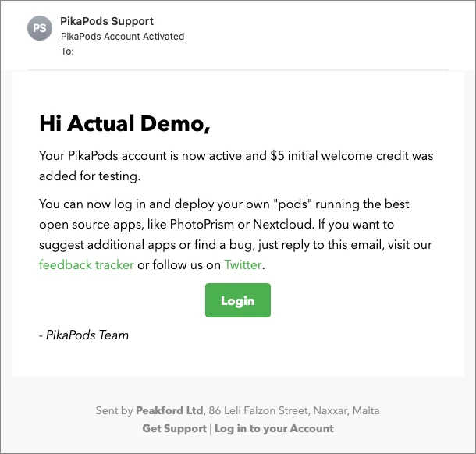Screen dimensions: 476x454
Task: Click the green Login button
Action: (237, 300)
